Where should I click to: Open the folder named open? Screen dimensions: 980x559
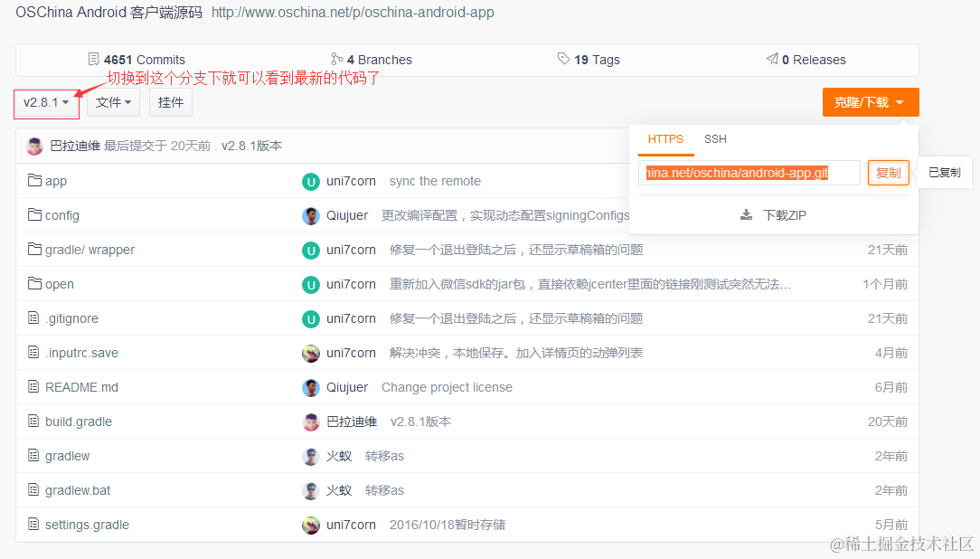[x=60, y=285]
